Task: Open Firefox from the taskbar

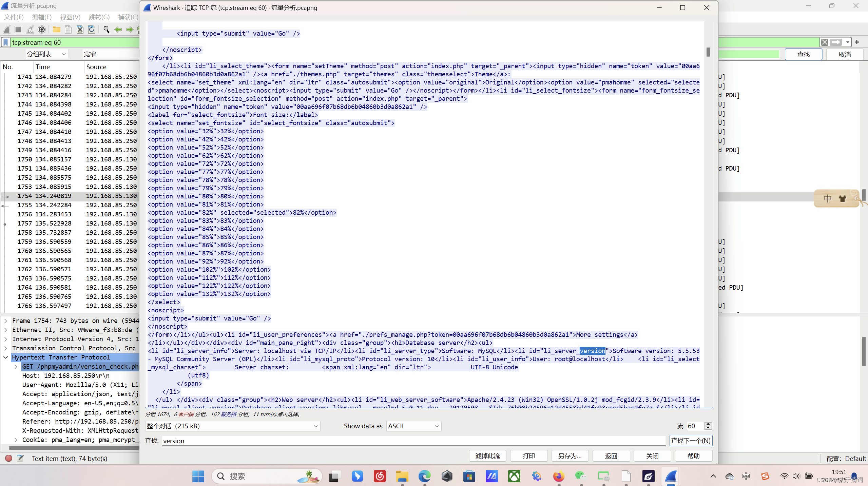Action: coord(559,477)
